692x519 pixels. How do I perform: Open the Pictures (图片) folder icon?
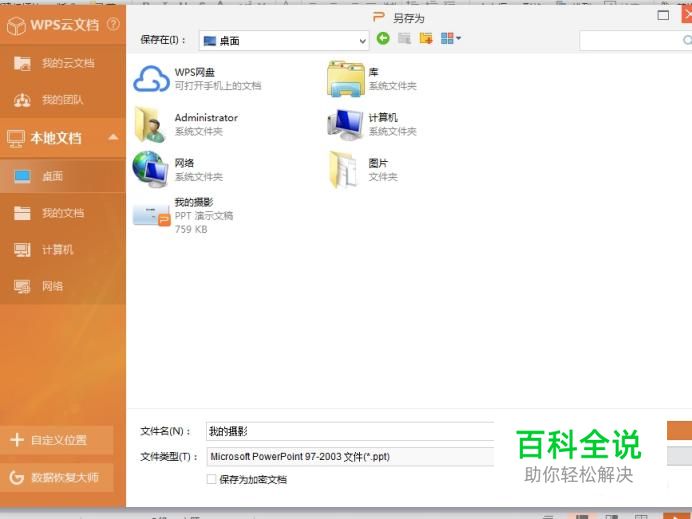tap(343, 169)
